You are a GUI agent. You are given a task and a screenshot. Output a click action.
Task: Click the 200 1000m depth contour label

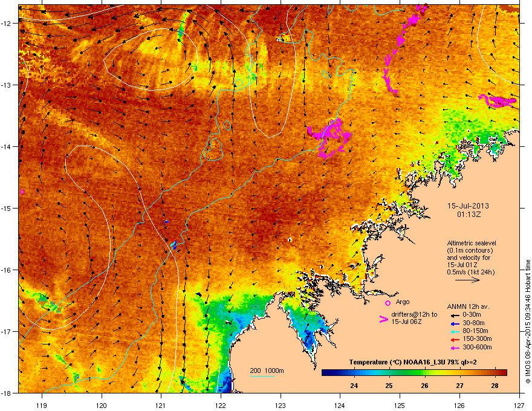tap(267, 371)
